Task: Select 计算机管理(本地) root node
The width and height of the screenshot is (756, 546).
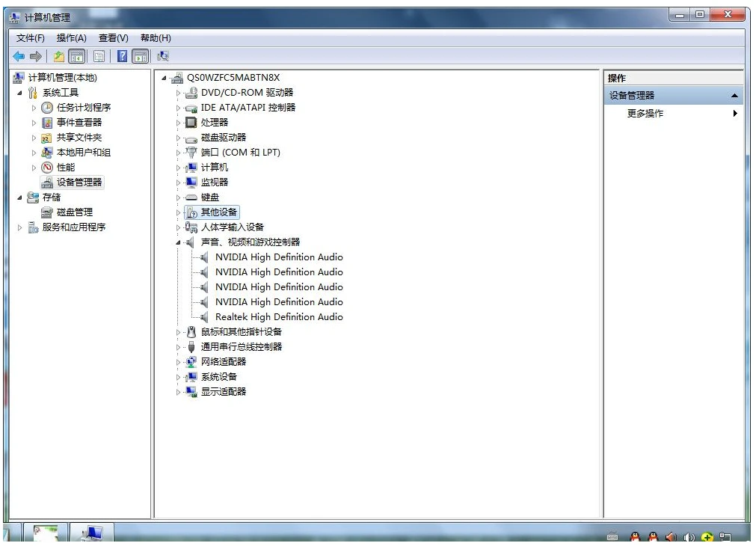Action: (62, 78)
